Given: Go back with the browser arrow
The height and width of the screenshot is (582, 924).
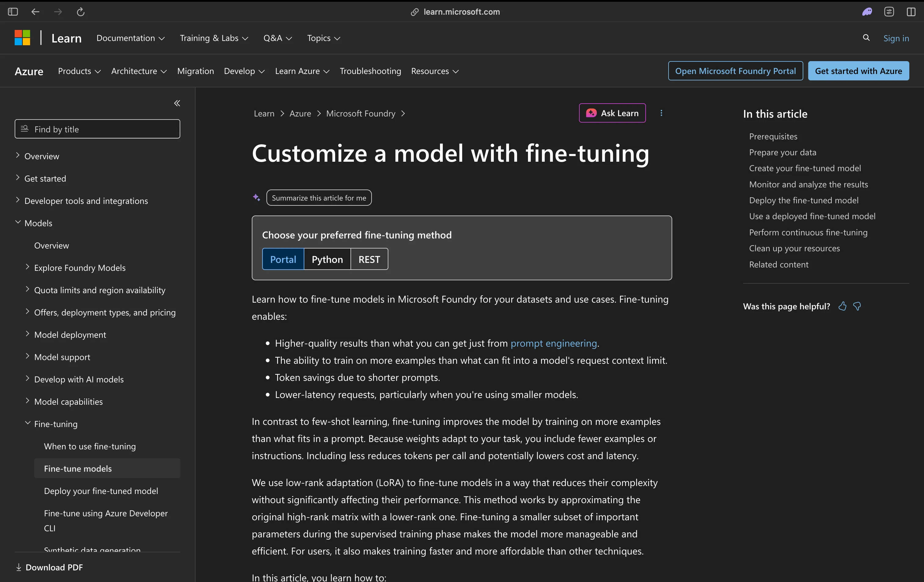Looking at the screenshot, I should 35,12.
